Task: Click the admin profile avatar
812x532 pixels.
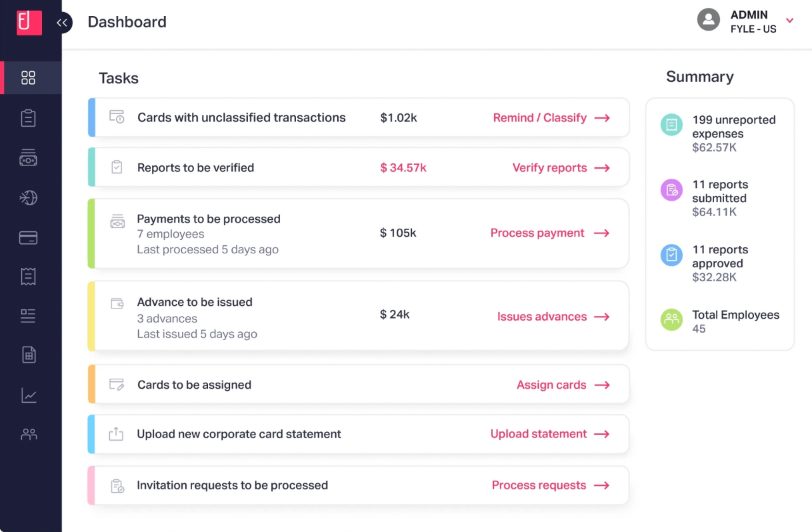Action: pos(709,20)
